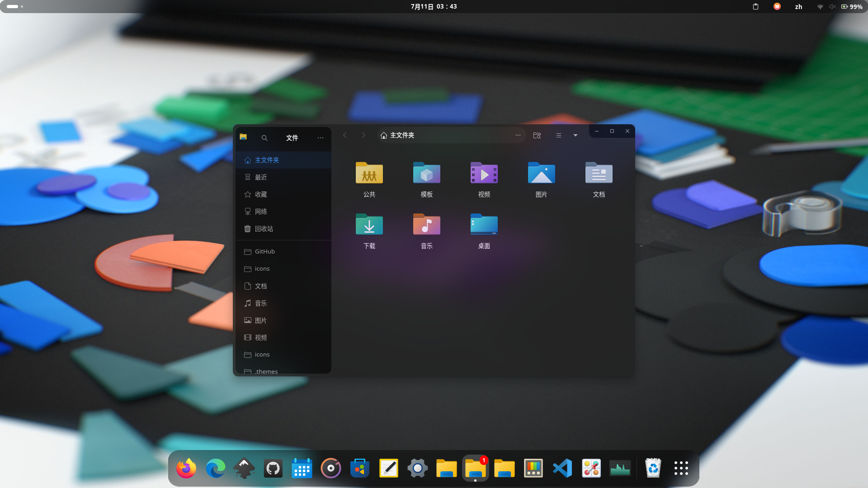The height and width of the screenshot is (488, 868).
Task: Select the GitHub folder in sidebar
Action: (x=264, y=251)
